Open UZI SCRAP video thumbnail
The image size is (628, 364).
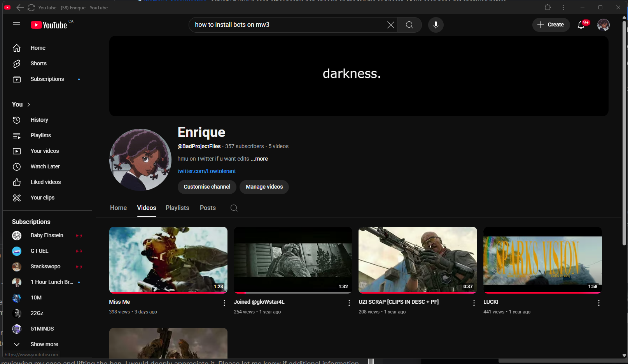pyautogui.click(x=418, y=260)
